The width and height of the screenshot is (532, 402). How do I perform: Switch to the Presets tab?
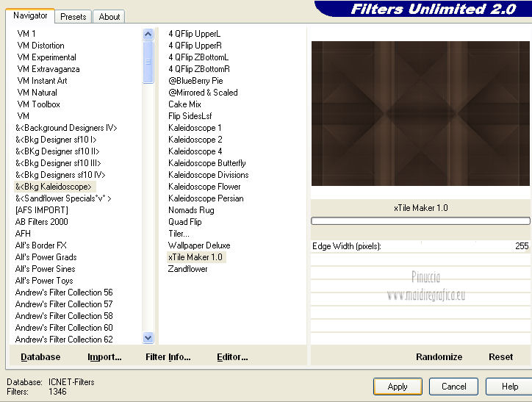(73, 17)
